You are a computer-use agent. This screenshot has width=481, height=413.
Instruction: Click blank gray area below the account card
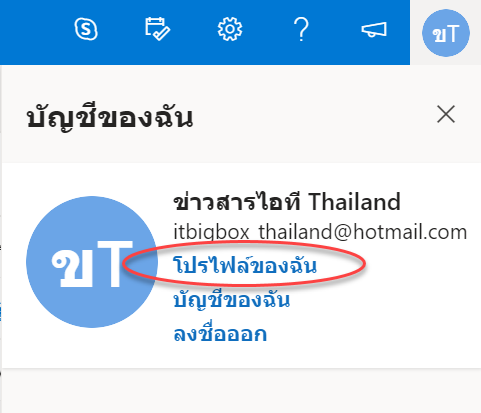(x=240, y=391)
